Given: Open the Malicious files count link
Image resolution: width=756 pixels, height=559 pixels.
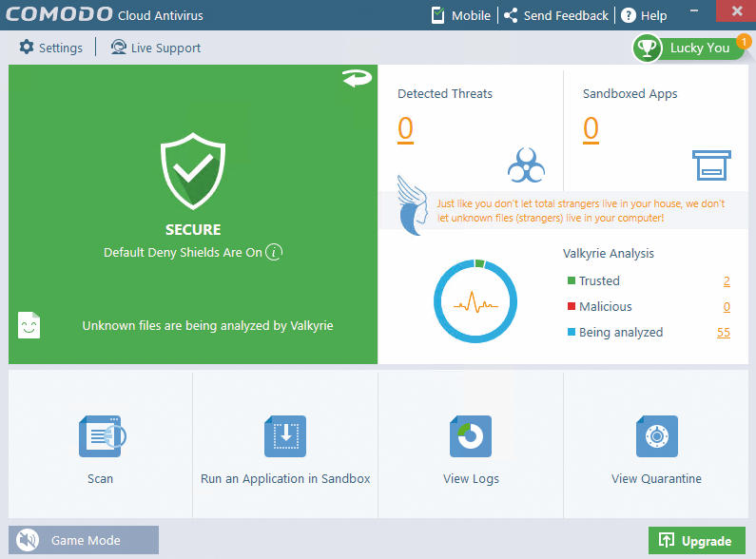Looking at the screenshot, I should click(727, 306).
